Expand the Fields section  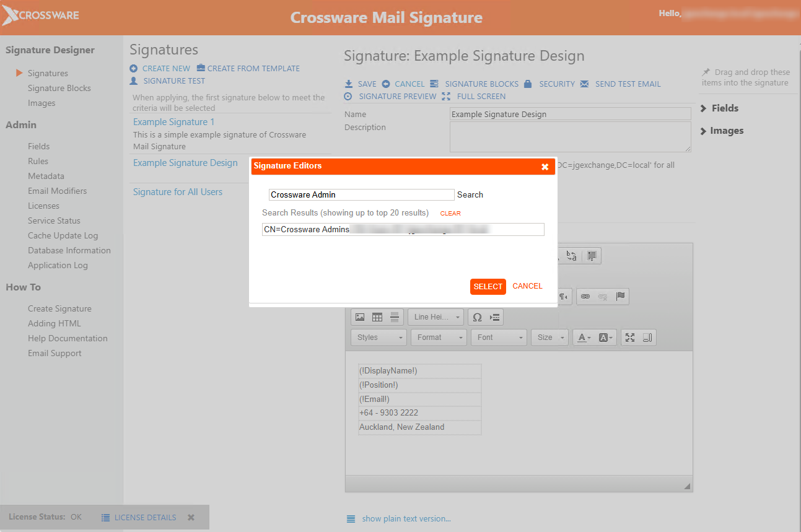click(x=724, y=108)
